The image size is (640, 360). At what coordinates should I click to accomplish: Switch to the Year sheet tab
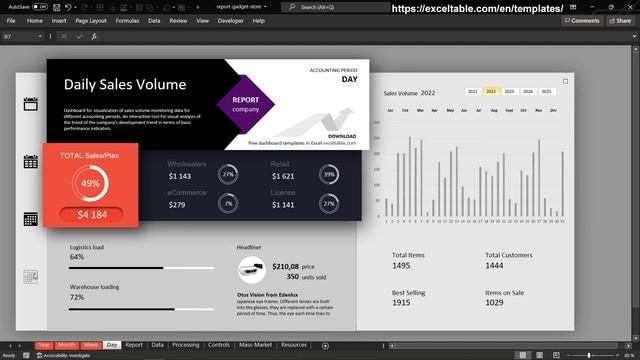tap(44, 345)
